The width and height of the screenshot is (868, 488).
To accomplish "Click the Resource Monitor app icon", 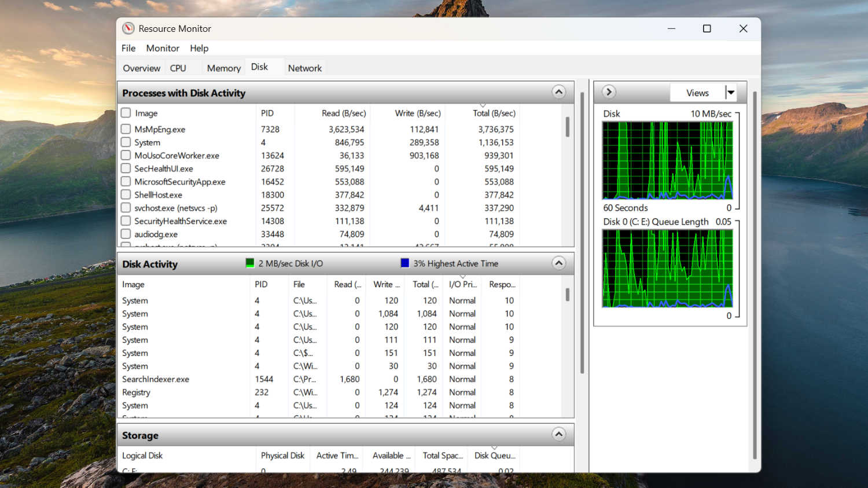I will pyautogui.click(x=128, y=28).
